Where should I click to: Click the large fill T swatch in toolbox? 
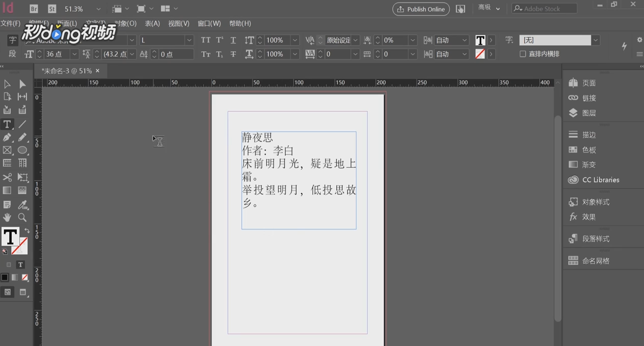[10, 236]
